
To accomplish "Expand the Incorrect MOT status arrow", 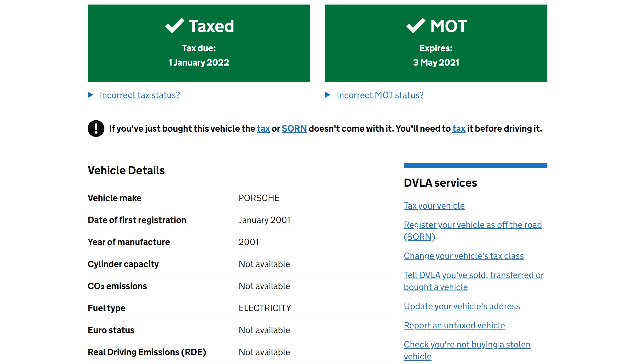I will pyautogui.click(x=327, y=95).
